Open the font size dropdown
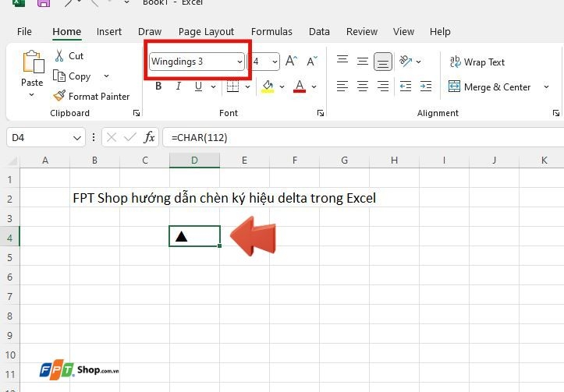The height and width of the screenshot is (392, 564). (x=275, y=62)
